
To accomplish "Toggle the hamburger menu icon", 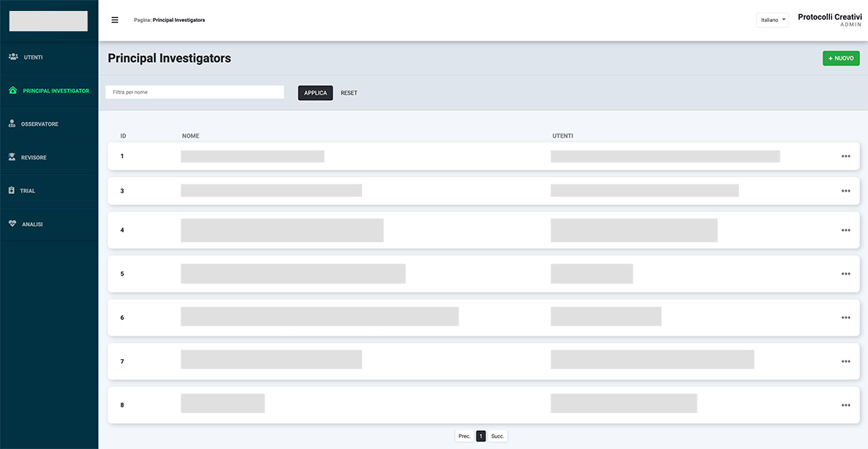I will pyautogui.click(x=115, y=20).
